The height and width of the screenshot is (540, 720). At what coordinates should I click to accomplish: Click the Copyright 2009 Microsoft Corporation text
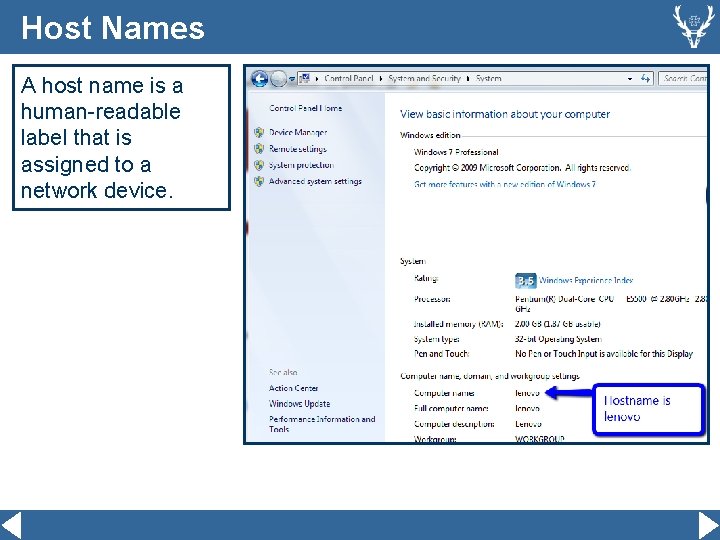click(x=523, y=168)
